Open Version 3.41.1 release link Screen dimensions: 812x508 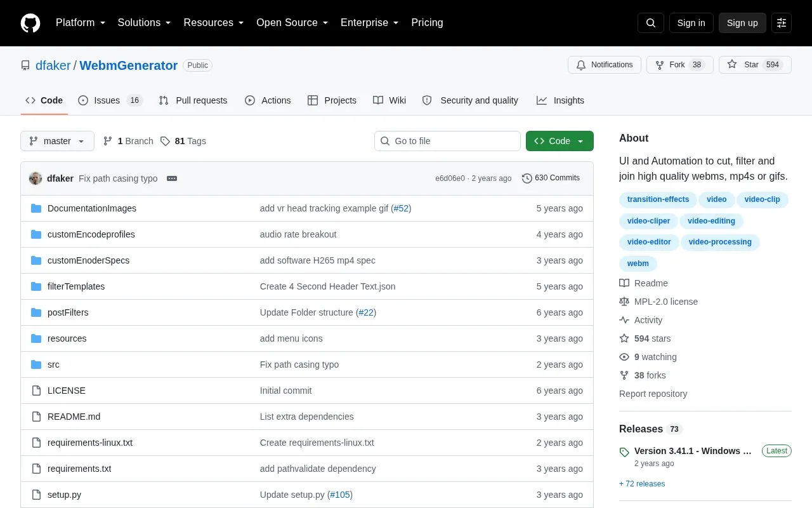693,451
